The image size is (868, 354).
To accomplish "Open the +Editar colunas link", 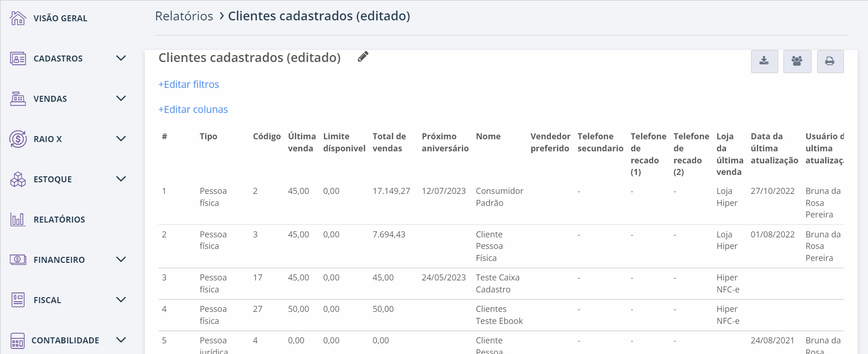I will click(x=193, y=110).
